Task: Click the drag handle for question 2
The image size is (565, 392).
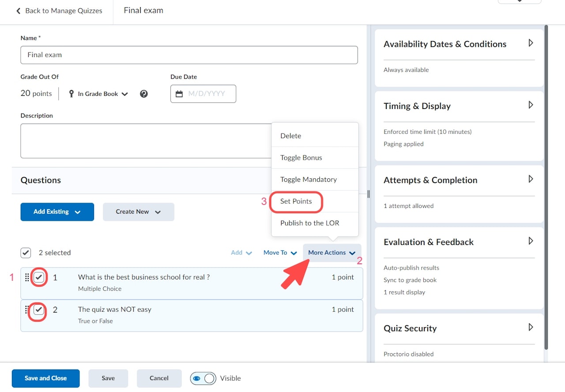Action: (26, 309)
